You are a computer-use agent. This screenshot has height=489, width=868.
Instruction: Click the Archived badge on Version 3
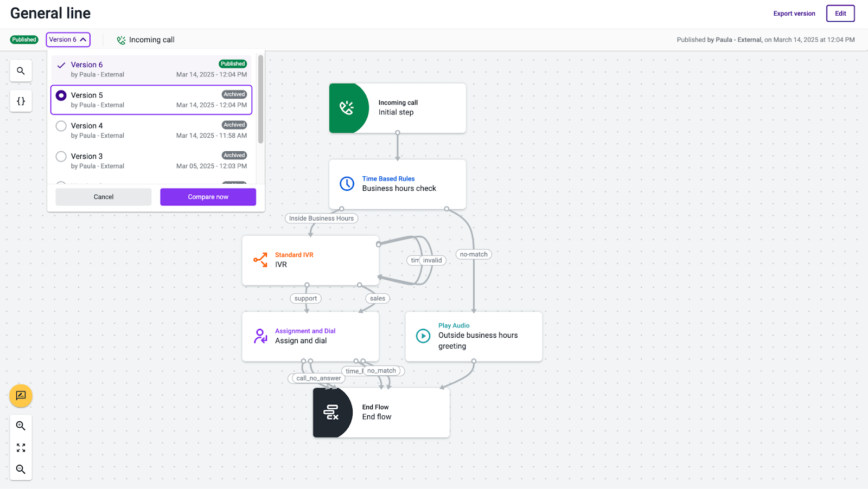234,155
